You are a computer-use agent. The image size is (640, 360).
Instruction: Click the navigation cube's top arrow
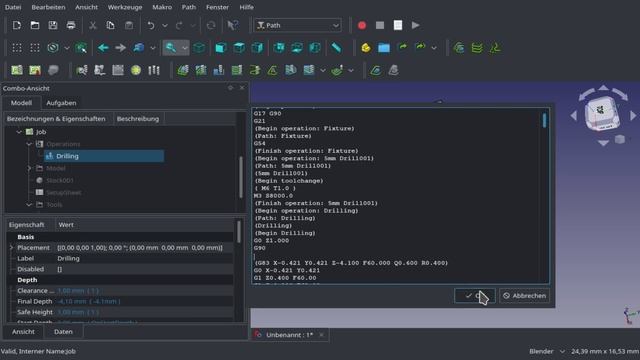point(603,88)
